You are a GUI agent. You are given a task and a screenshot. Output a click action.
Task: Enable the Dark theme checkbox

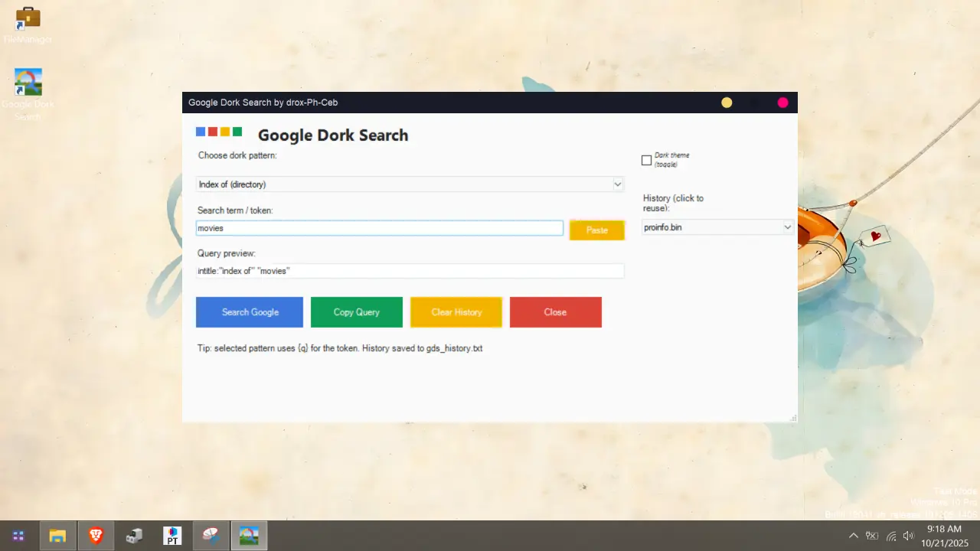646,161
